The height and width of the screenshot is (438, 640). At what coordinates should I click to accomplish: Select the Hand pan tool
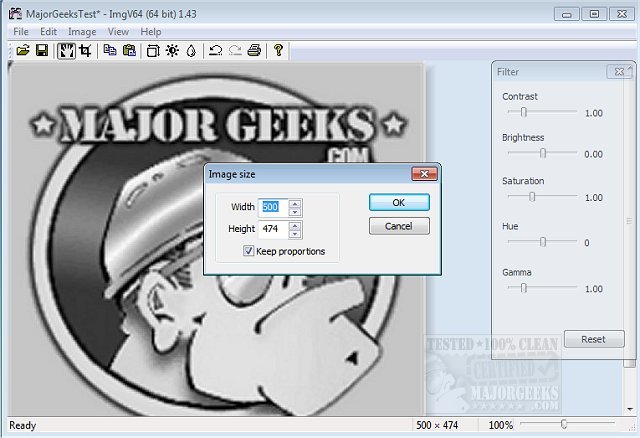[x=66, y=51]
